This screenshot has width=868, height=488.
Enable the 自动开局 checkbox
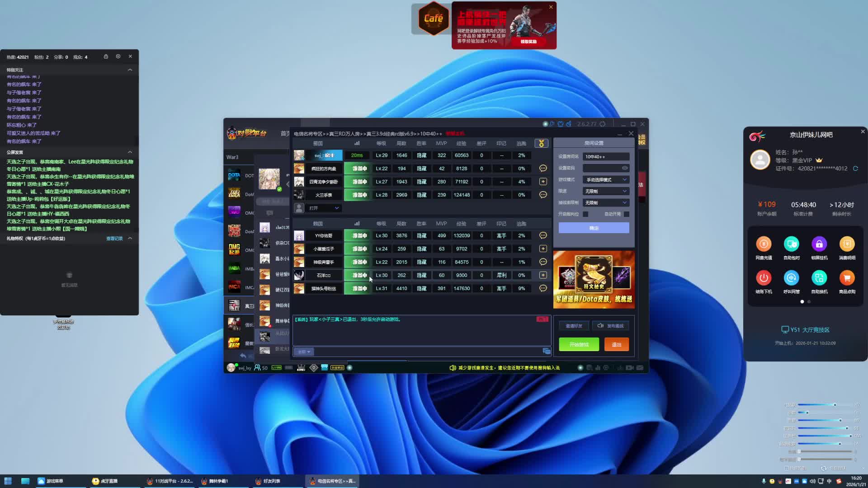pos(627,214)
